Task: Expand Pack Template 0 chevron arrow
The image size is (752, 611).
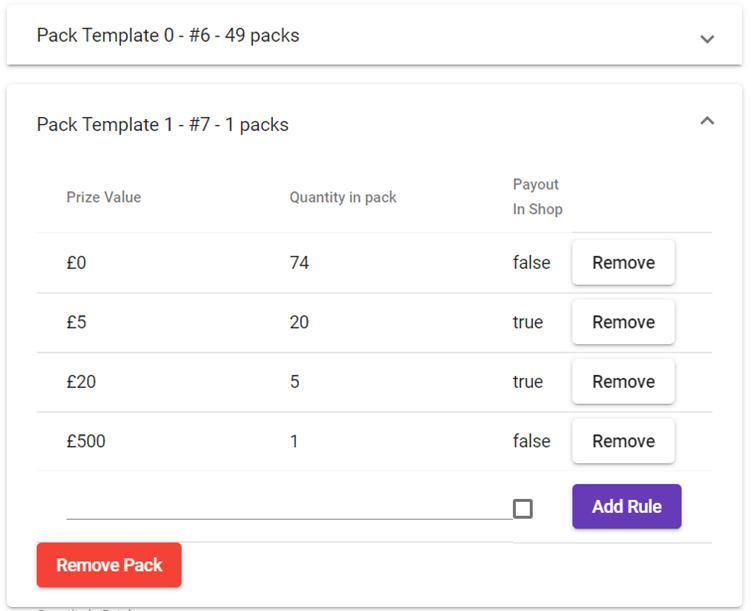Action: [707, 38]
